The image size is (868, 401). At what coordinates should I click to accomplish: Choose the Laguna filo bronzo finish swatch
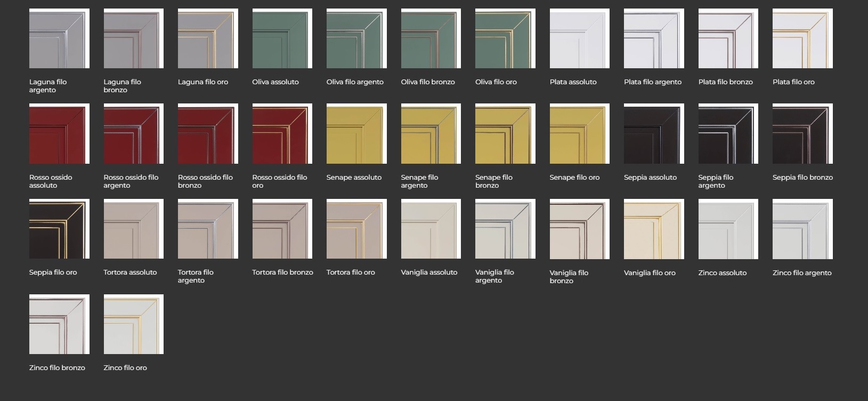click(133, 38)
